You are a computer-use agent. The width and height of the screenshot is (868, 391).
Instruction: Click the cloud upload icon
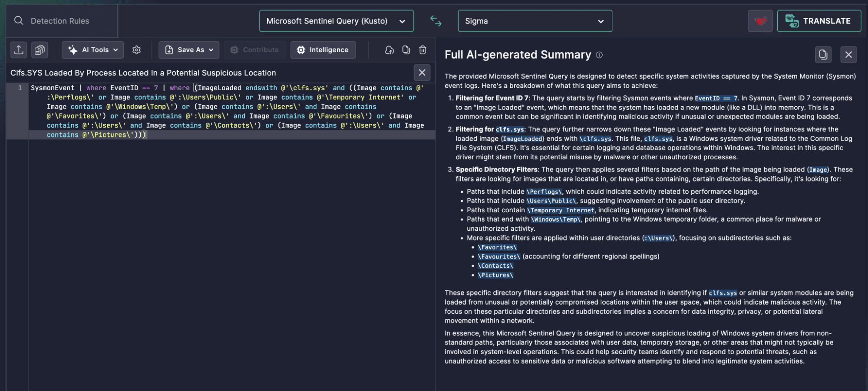[389, 50]
